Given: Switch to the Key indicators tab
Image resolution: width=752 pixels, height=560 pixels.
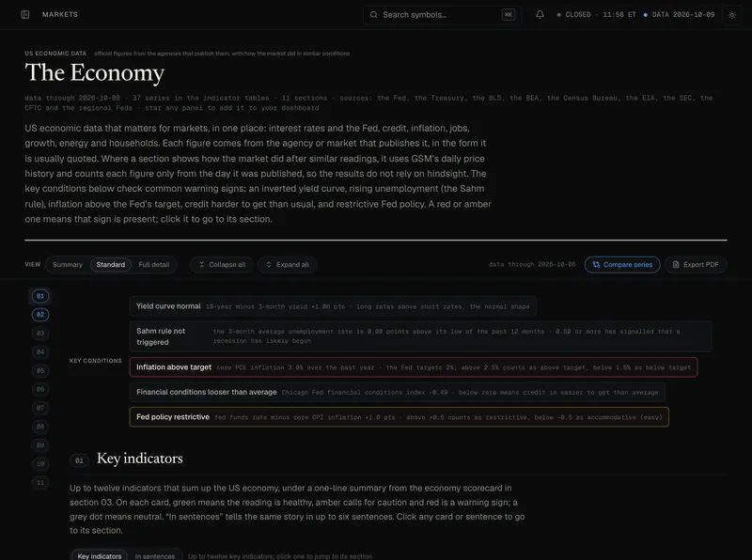Looking at the screenshot, I should click(100, 555).
